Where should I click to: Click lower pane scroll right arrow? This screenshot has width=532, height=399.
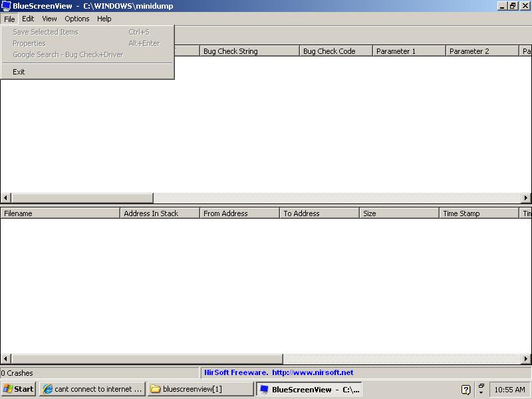[526, 358]
